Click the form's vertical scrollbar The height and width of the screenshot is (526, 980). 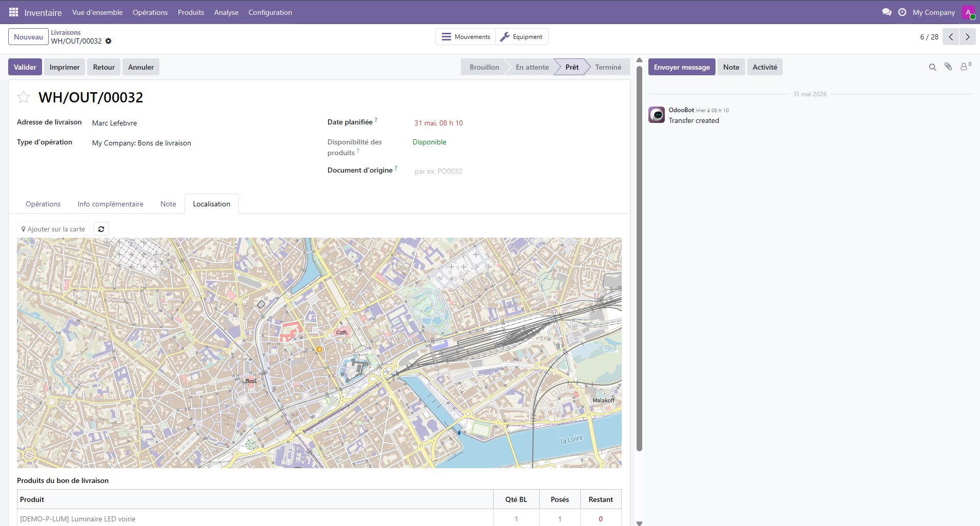pyautogui.click(x=639, y=258)
